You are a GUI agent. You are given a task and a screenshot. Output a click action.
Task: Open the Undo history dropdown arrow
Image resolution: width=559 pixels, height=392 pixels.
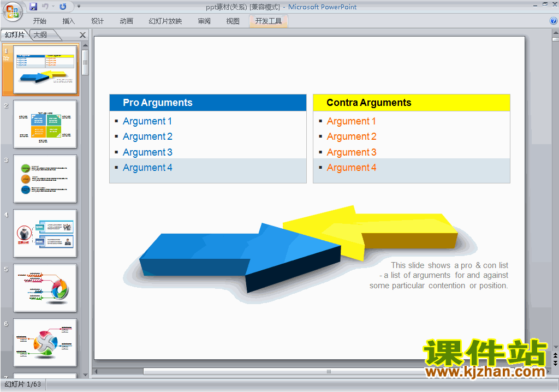53,7
